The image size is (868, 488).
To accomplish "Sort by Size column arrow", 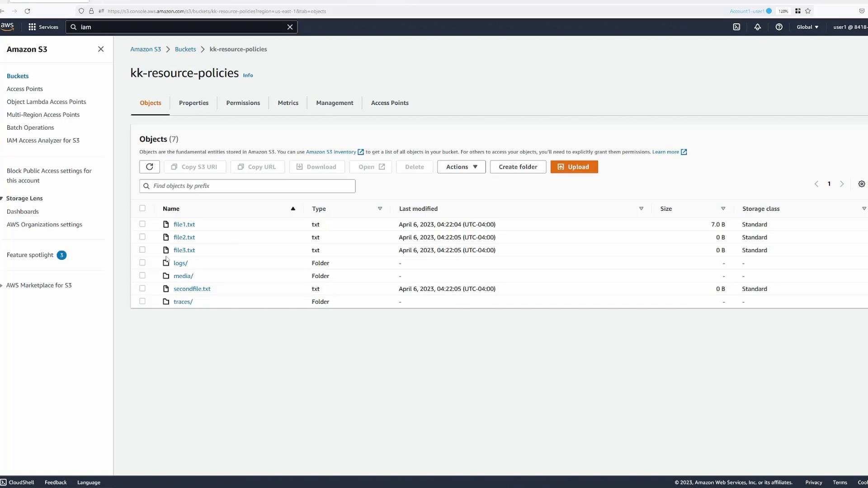I will tap(723, 209).
